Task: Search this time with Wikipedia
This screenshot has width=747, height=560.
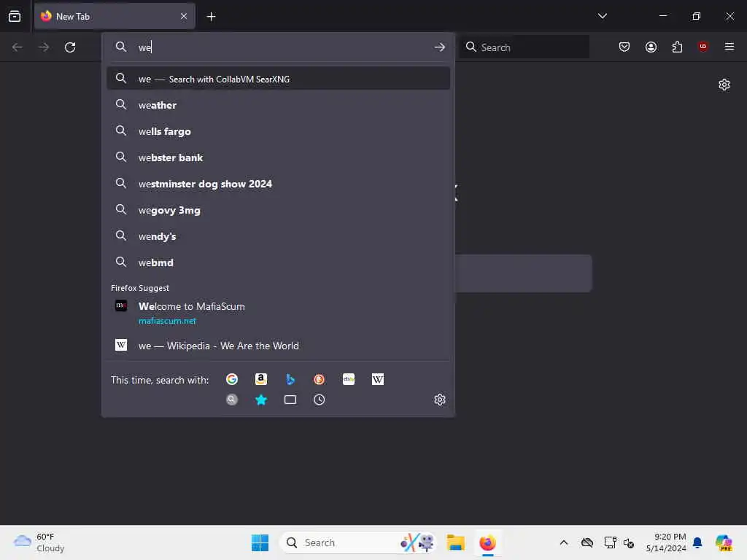Action: pyautogui.click(x=378, y=379)
